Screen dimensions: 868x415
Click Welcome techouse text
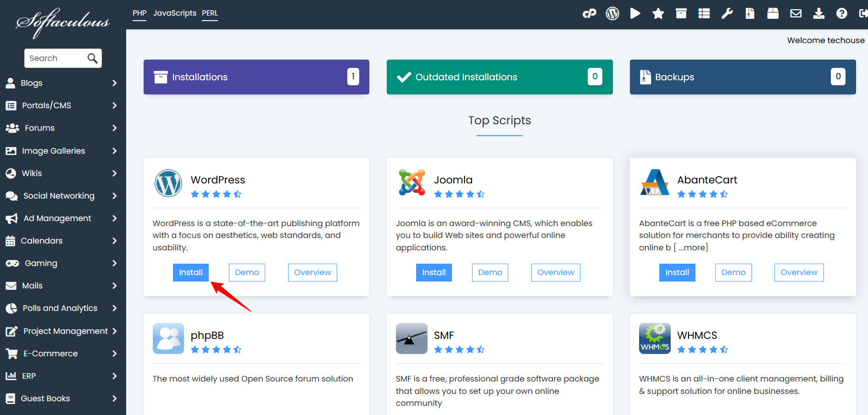(826, 40)
